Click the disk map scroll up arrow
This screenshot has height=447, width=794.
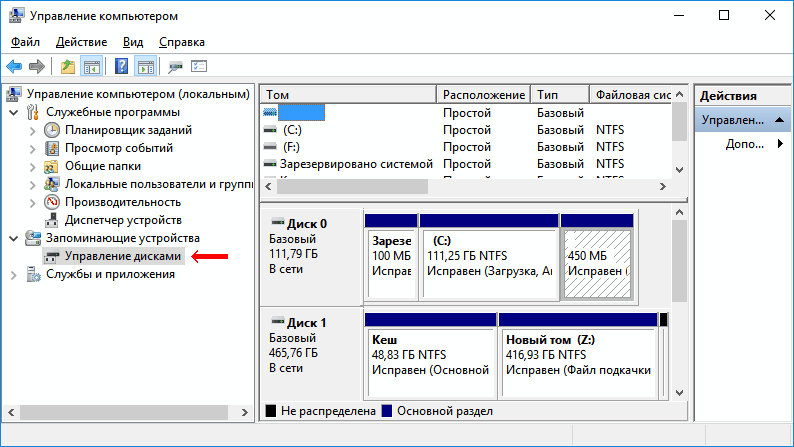point(680,212)
